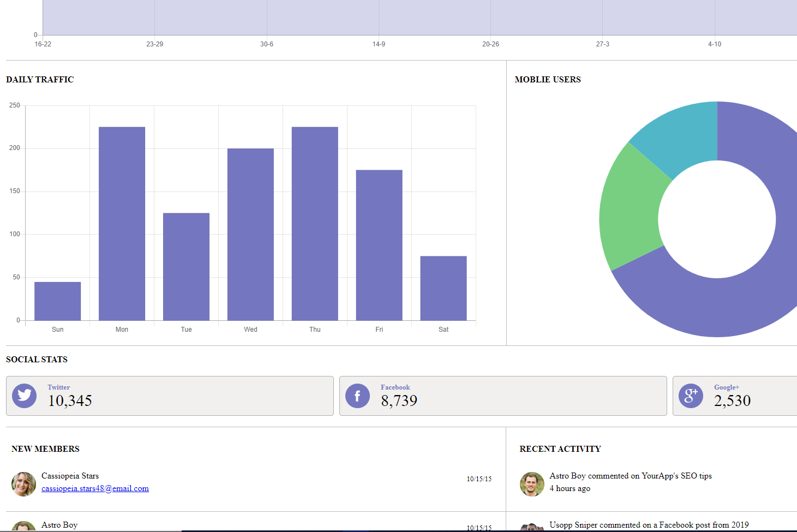Open the cassiopeia.stars48@email.com link
This screenshot has width=797, height=532.
click(x=95, y=488)
